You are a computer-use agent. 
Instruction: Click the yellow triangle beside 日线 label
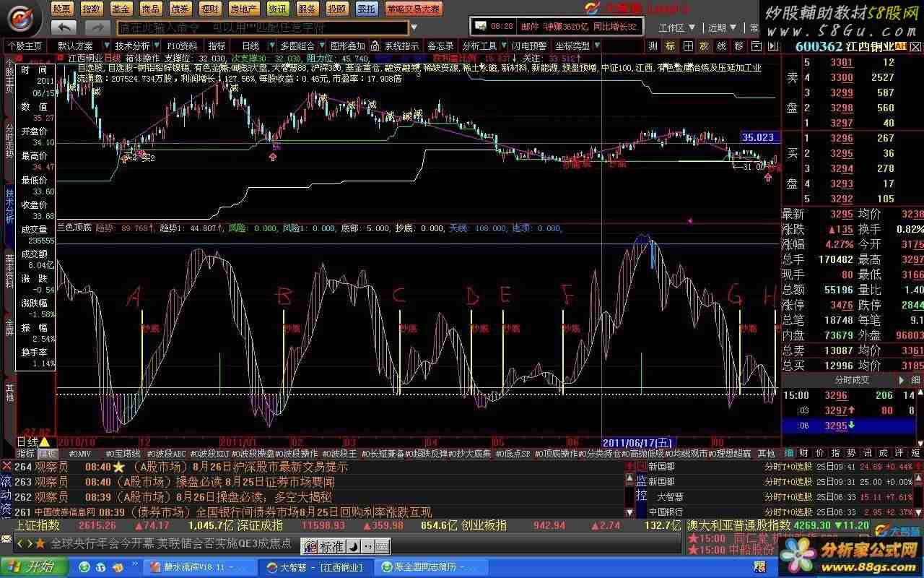(x=45, y=441)
